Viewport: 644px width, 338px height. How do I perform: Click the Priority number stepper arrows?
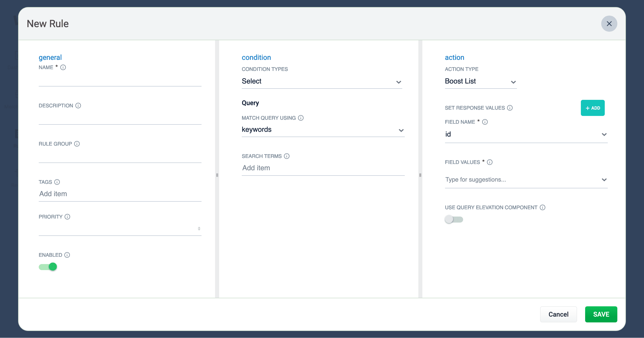(x=199, y=229)
